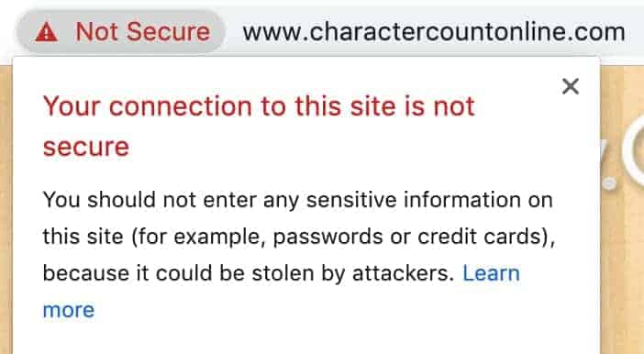Click empty address bar space after the URL
Viewport: 644px width, 354px height.
click(x=636, y=32)
